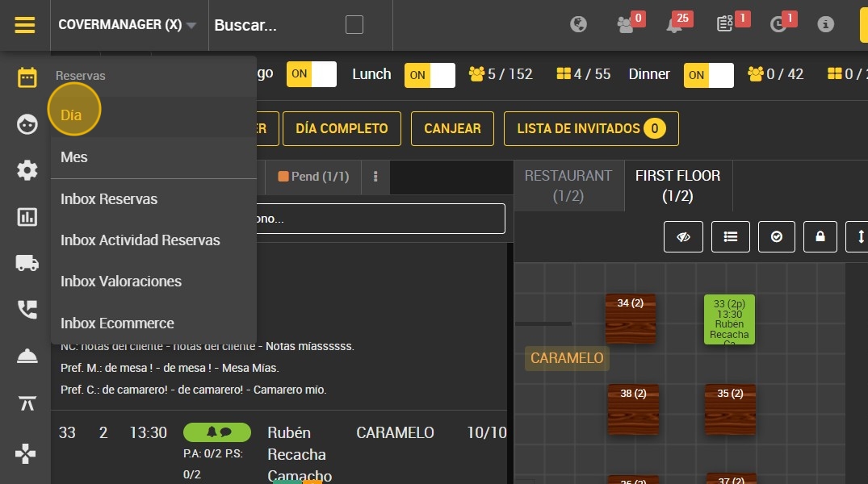Click the vertical arrows icon above floor plan
This screenshot has width=868, height=484.
point(859,236)
